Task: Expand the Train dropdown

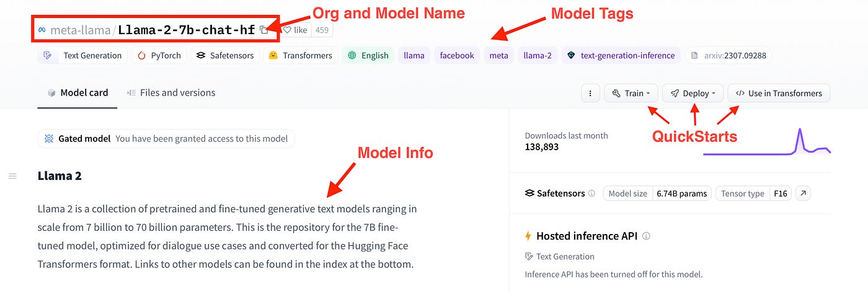Action: (x=631, y=93)
